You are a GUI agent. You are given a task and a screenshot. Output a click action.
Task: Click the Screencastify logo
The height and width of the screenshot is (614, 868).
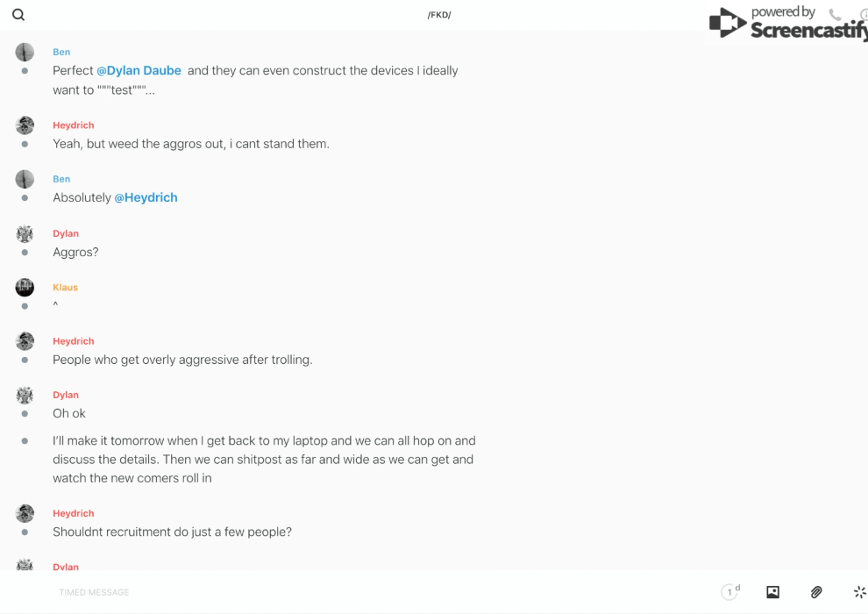point(787,24)
